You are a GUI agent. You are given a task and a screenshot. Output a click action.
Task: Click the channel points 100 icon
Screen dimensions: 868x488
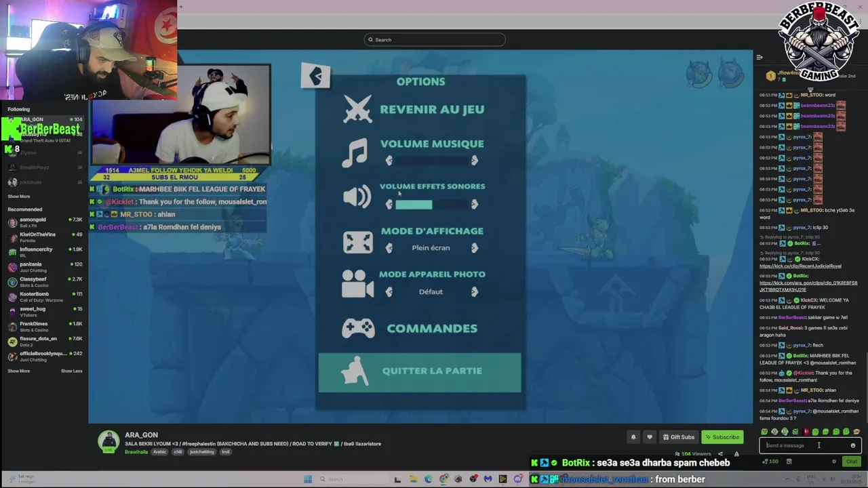coord(770,462)
